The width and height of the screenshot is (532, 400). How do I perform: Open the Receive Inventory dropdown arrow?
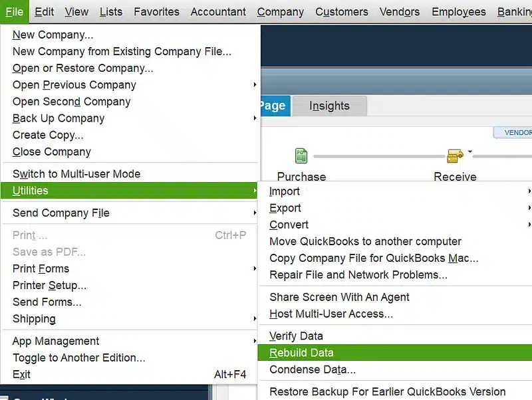(x=469, y=151)
